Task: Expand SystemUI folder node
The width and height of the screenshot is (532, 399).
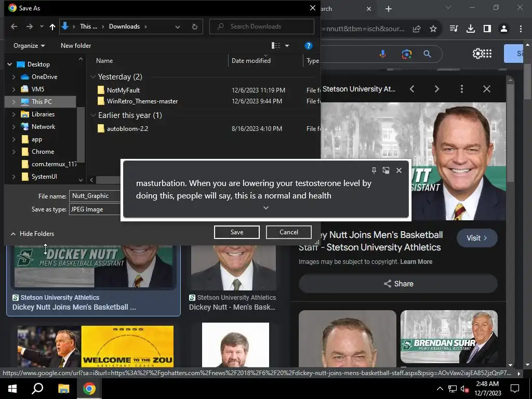Action: click(14, 177)
